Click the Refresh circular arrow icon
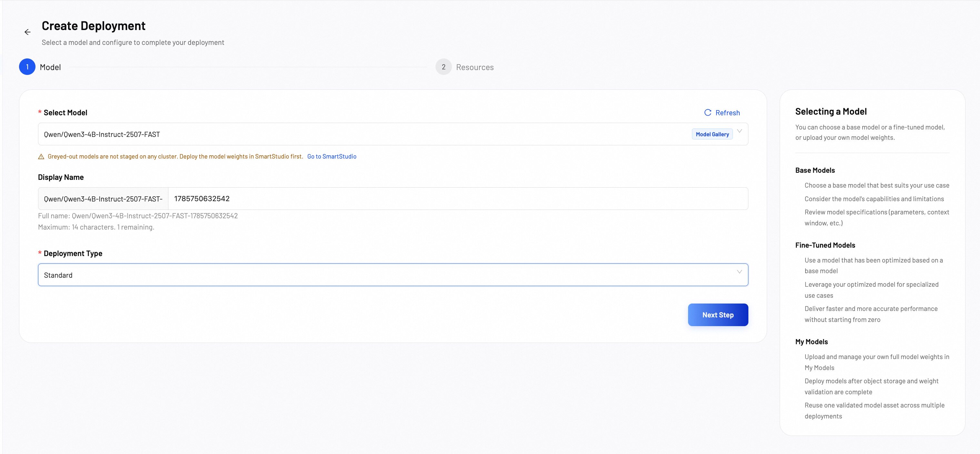This screenshot has height=454, width=980. (708, 112)
